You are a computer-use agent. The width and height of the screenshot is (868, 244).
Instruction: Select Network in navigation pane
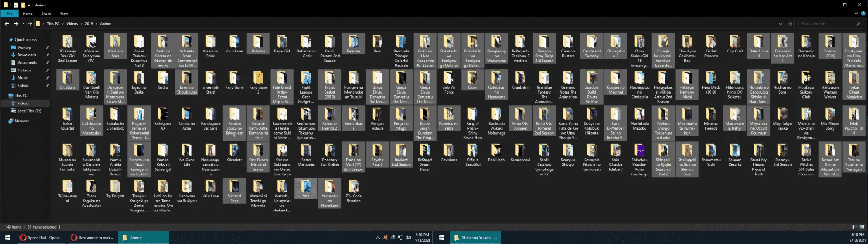tap(22, 121)
